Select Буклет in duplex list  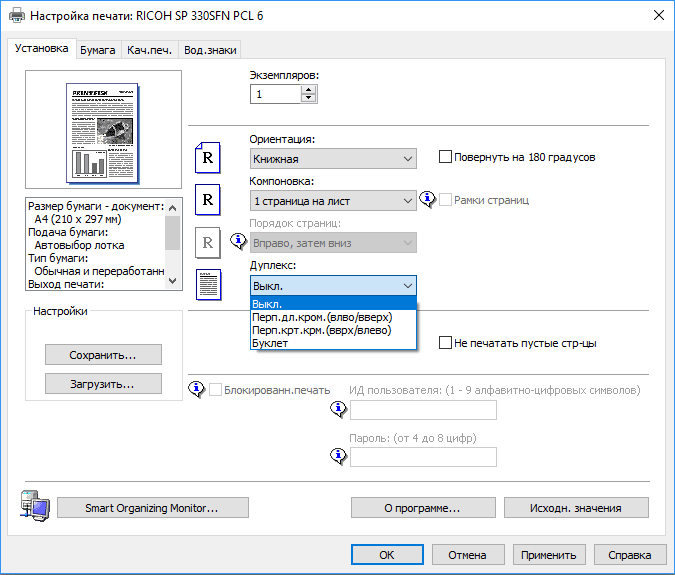point(270,343)
